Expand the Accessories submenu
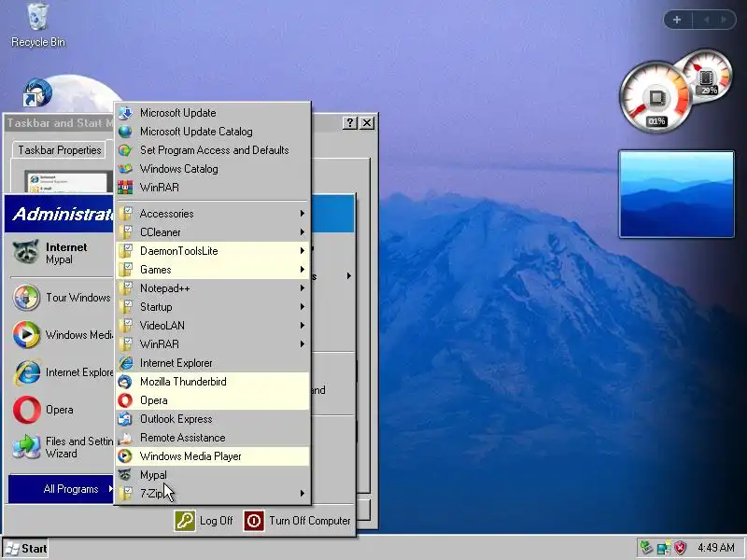This screenshot has width=747, height=560. click(212, 214)
